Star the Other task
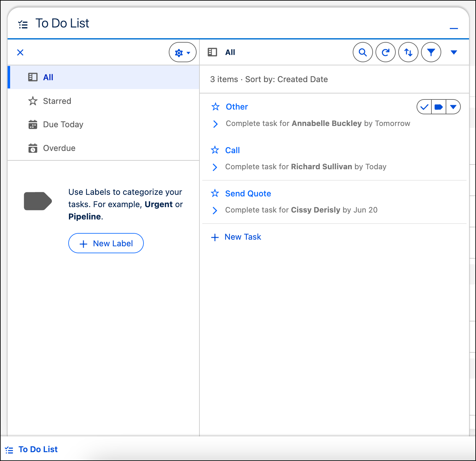Viewport: 476px width, 461px height. point(216,107)
